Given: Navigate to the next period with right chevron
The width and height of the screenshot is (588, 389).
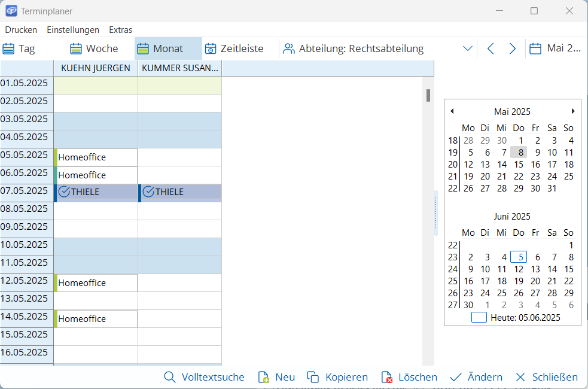Looking at the screenshot, I should (x=512, y=48).
